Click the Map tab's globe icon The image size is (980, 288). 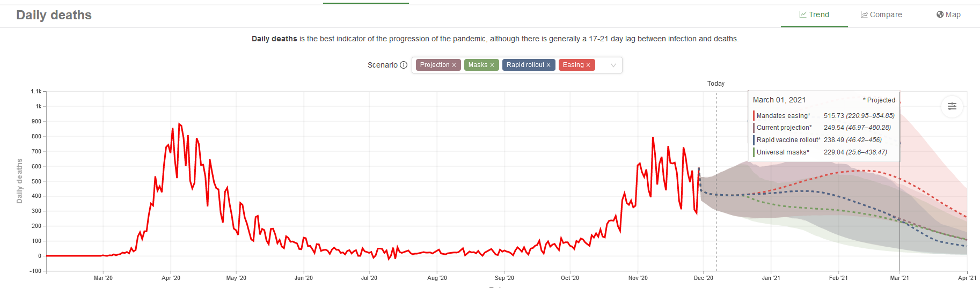(940, 14)
